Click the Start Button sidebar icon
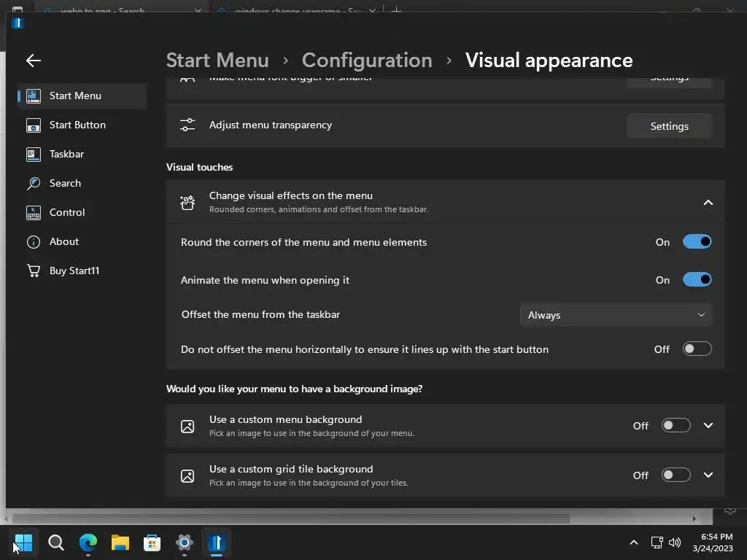Screen dimensions: 747x560 tap(34, 125)
